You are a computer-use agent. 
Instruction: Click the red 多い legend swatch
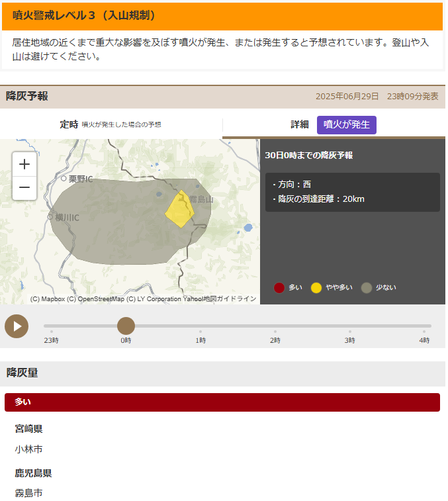[279, 288]
